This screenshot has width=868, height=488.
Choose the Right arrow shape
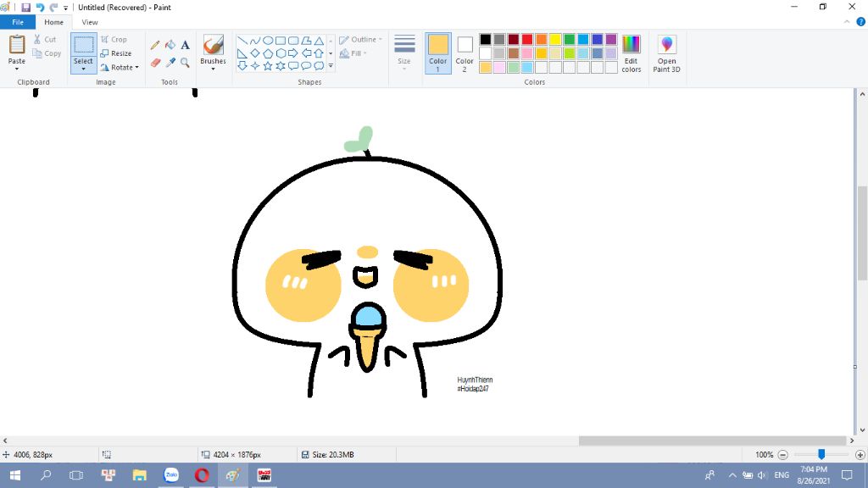click(292, 53)
